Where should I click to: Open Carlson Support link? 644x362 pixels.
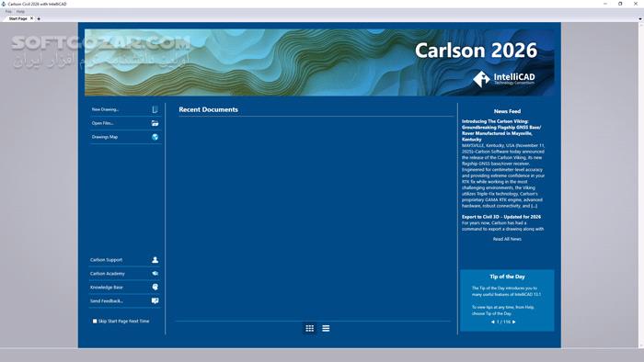click(106, 260)
